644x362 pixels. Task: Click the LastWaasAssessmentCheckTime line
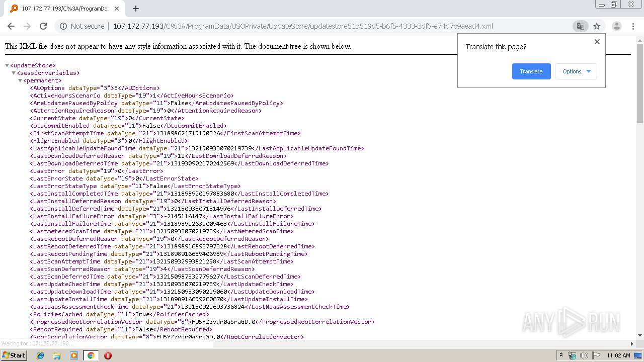(190, 307)
